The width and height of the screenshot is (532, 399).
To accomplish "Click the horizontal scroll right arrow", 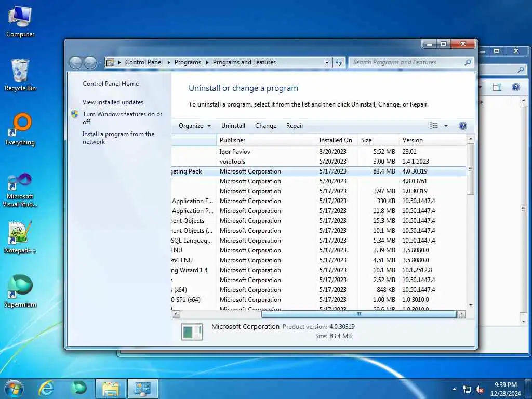I will click(461, 314).
